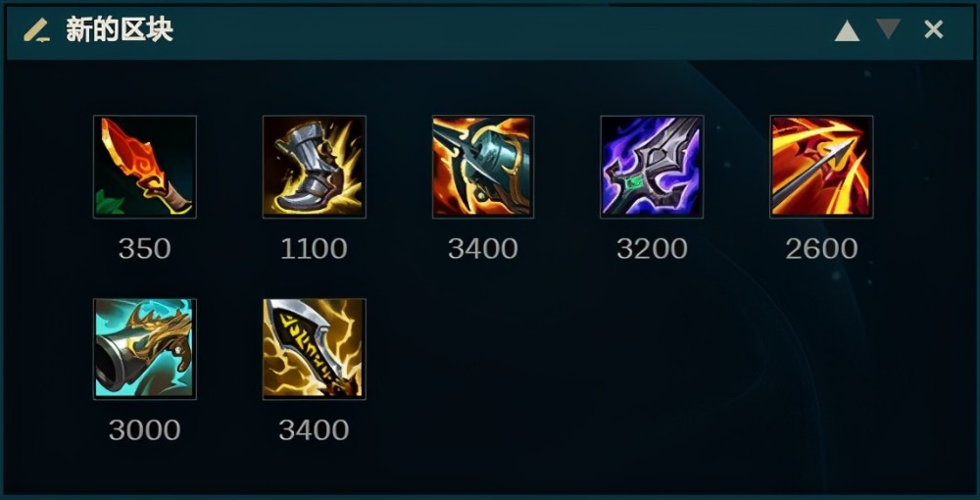The height and width of the screenshot is (500, 980).
Task: Click the 3400 price under the lightning blade
Action: 314,430
